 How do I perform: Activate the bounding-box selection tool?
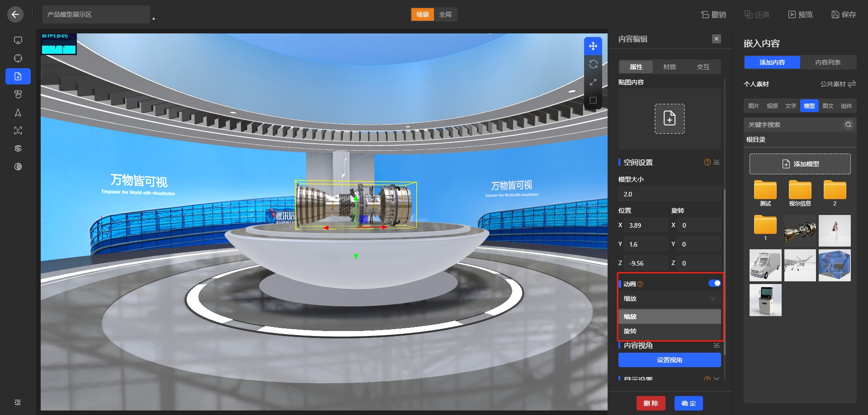(593, 100)
